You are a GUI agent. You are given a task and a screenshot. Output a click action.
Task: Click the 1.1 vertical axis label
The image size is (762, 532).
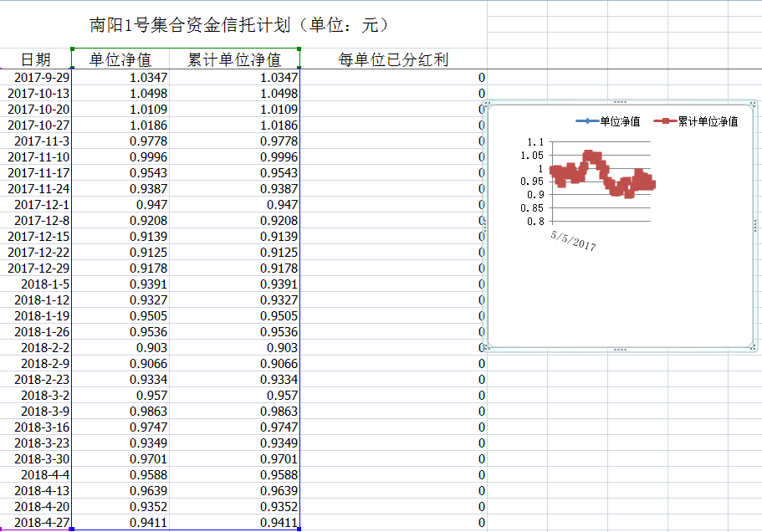point(535,142)
